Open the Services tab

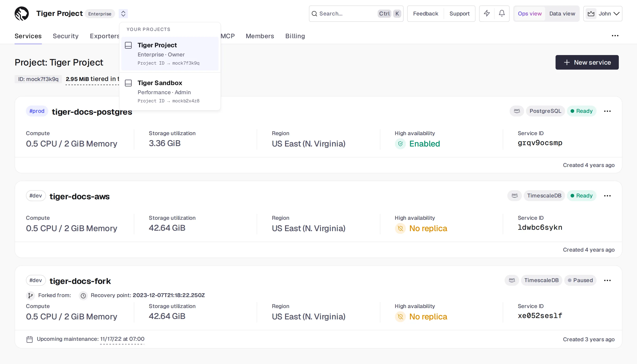28,36
